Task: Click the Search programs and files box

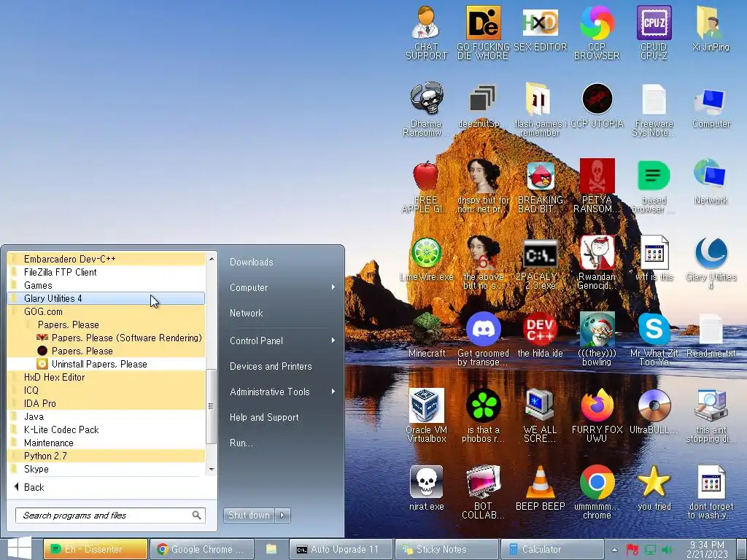Action: pos(111,516)
